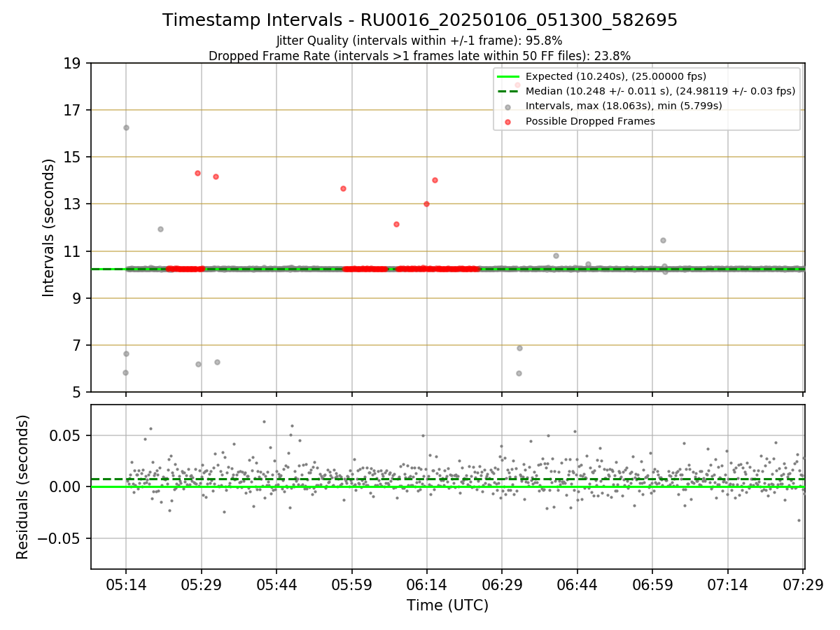Click the 'Time (UTC)' x-axis label
The width and height of the screenshot is (840, 630).
tap(447, 605)
